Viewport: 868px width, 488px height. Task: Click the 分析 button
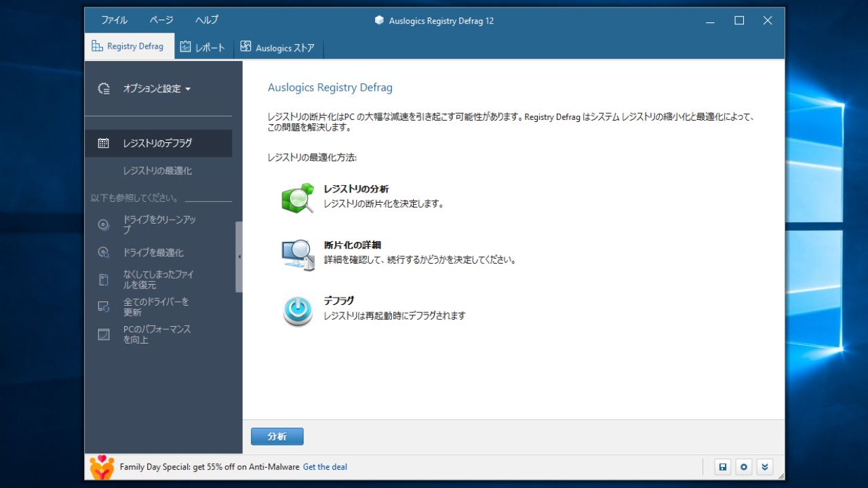[277, 436]
